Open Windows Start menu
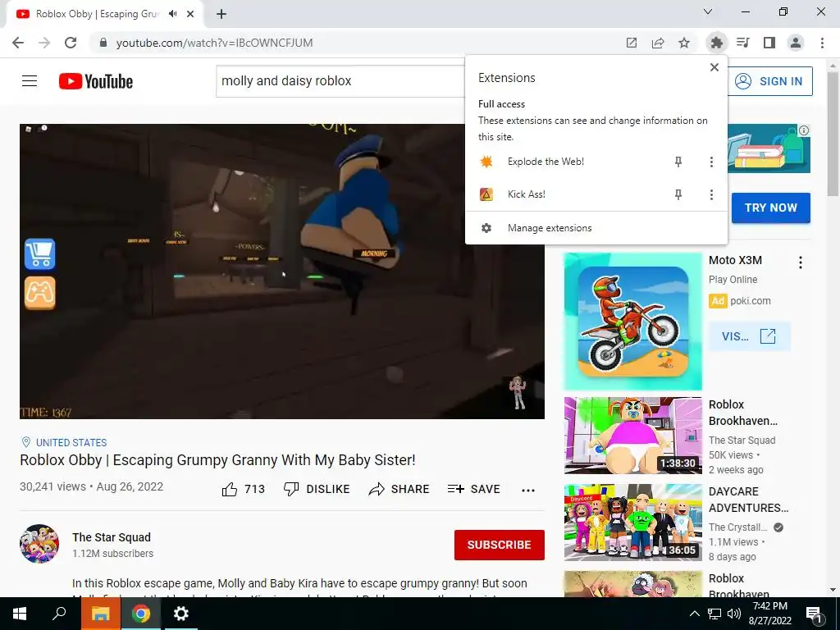This screenshot has height=630, width=840. tap(20, 614)
